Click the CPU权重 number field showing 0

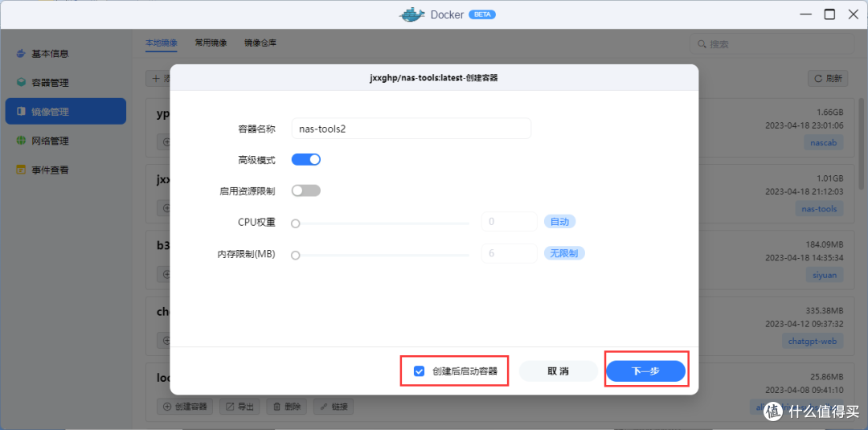pyautogui.click(x=510, y=222)
